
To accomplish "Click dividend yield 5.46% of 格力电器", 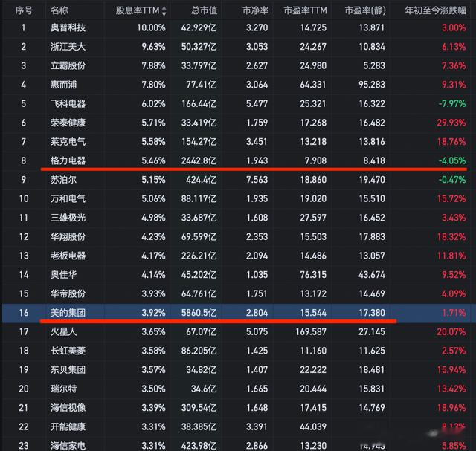I will (154, 160).
